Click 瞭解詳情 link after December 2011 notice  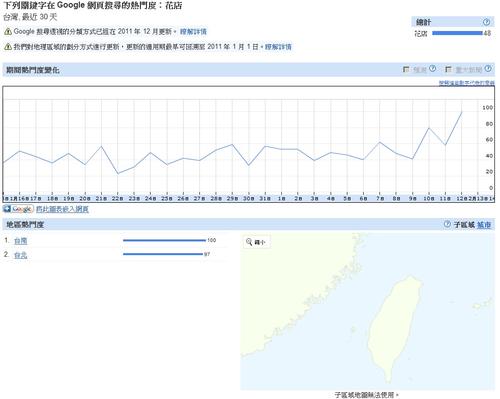pyautogui.click(x=193, y=32)
